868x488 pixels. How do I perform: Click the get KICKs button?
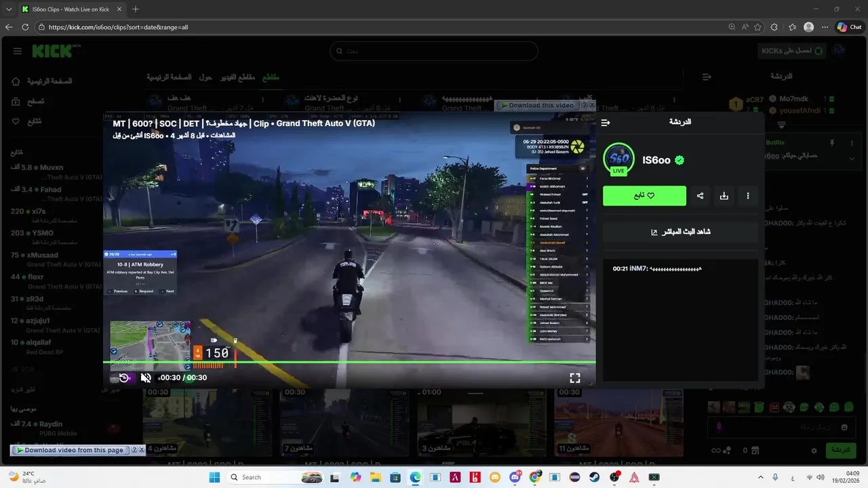click(x=791, y=51)
